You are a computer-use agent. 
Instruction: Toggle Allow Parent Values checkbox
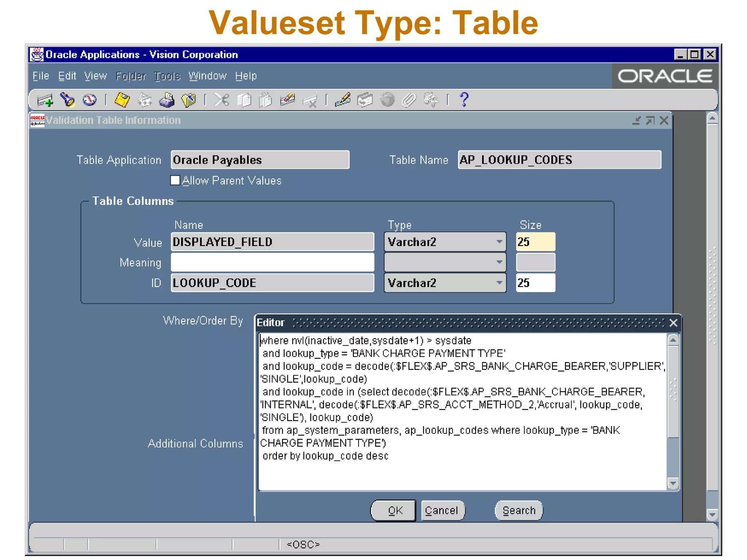point(175,180)
